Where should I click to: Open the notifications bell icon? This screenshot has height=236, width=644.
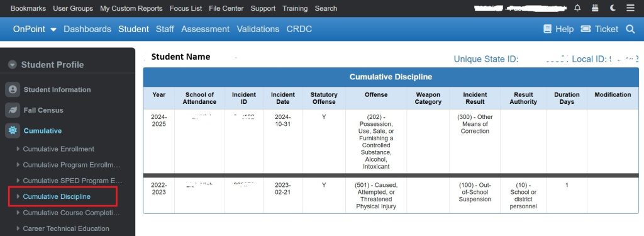coord(577,8)
